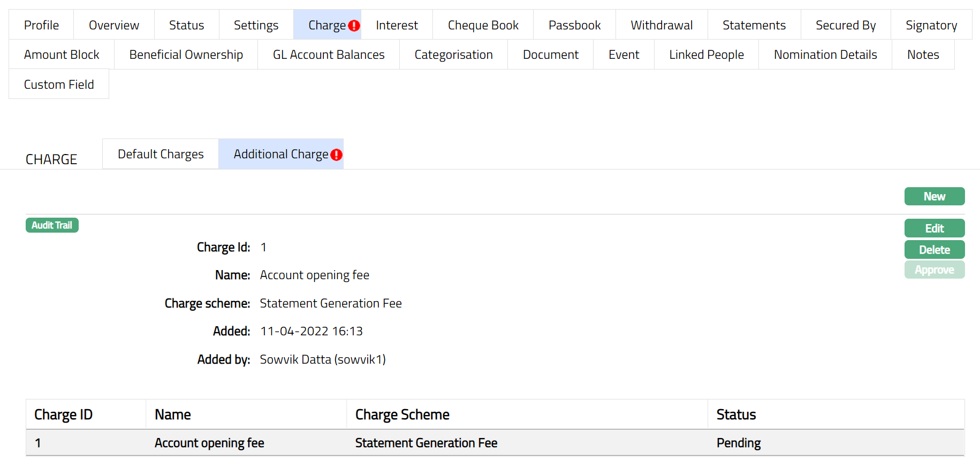The image size is (980, 469).
Task: Open the Profile tab
Action: point(41,25)
